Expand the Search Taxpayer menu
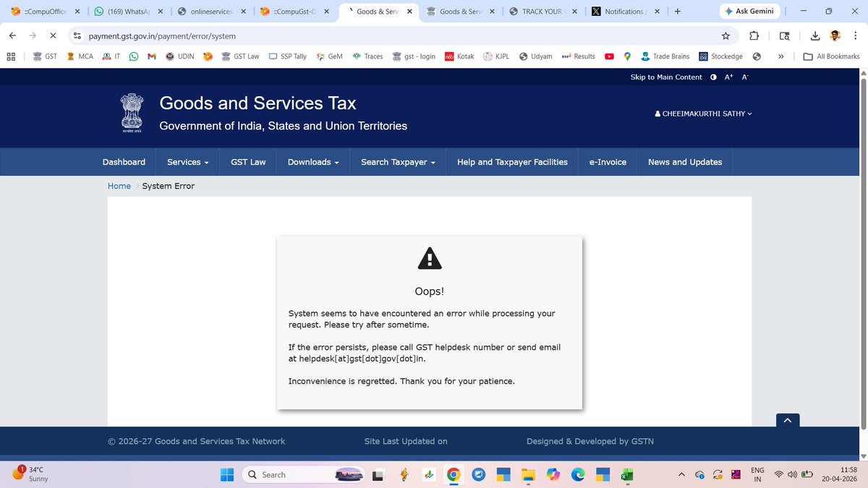The height and width of the screenshot is (488, 868). pyautogui.click(x=398, y=162)
